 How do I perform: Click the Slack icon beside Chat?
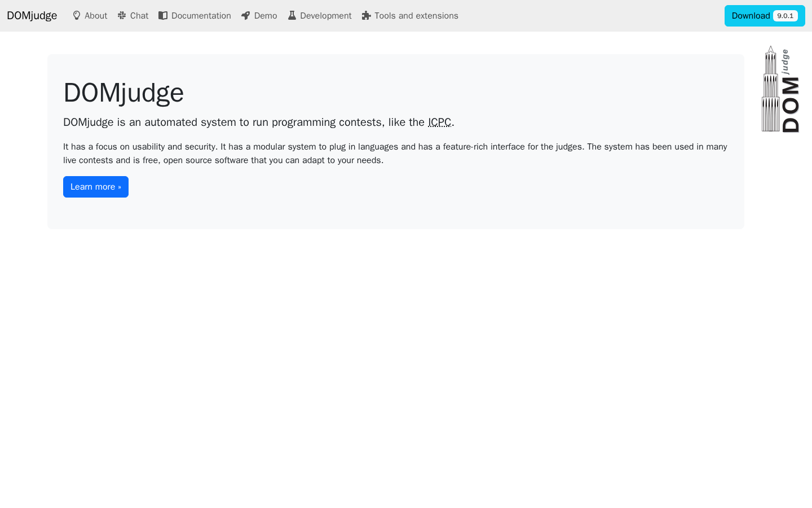[122, 15]
